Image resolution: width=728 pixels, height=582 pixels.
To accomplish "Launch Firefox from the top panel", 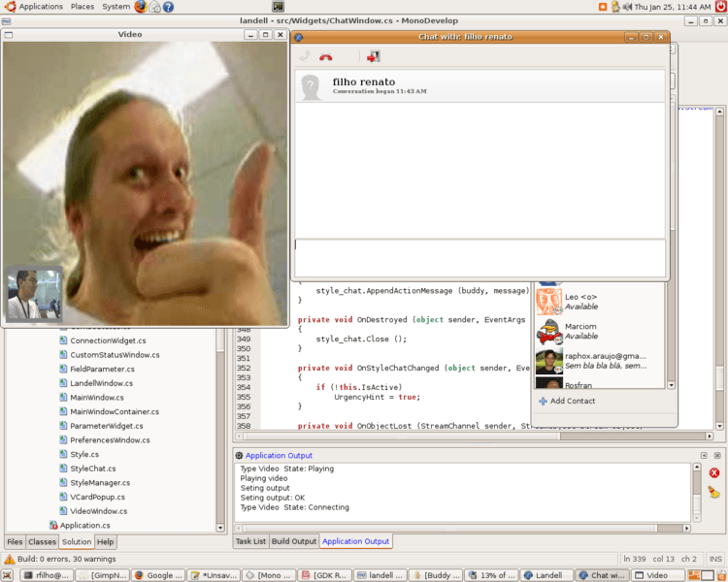I will (x=141, y=7).
